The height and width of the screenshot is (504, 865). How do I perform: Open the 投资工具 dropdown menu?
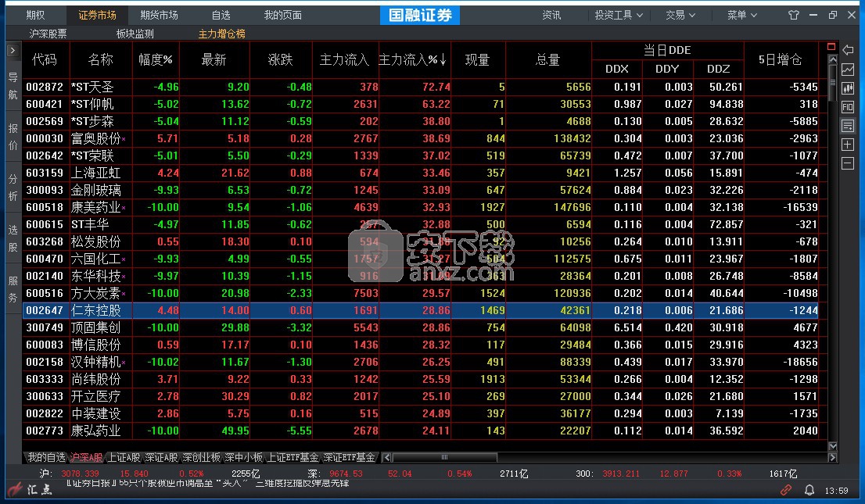[619, 15]
